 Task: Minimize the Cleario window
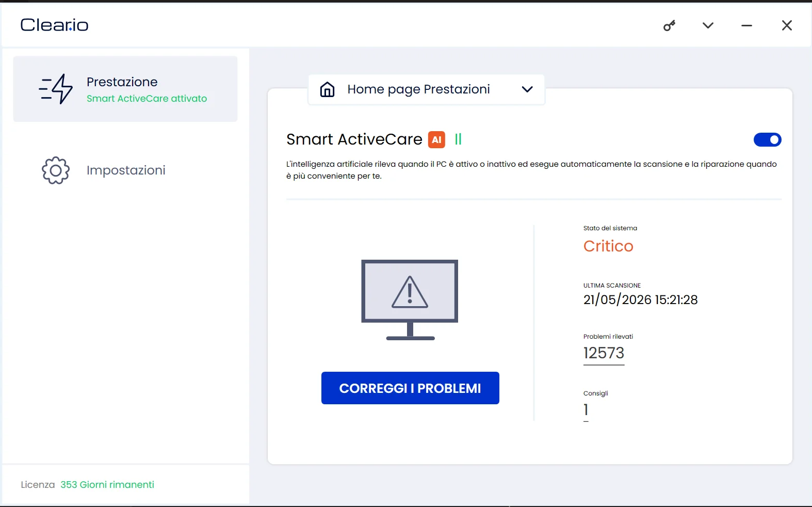746,25
